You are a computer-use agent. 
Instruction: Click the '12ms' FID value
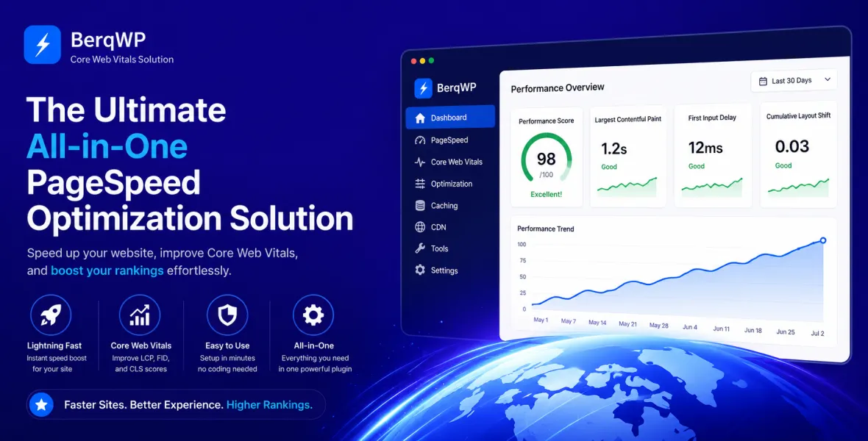click(x=705, y=148)
